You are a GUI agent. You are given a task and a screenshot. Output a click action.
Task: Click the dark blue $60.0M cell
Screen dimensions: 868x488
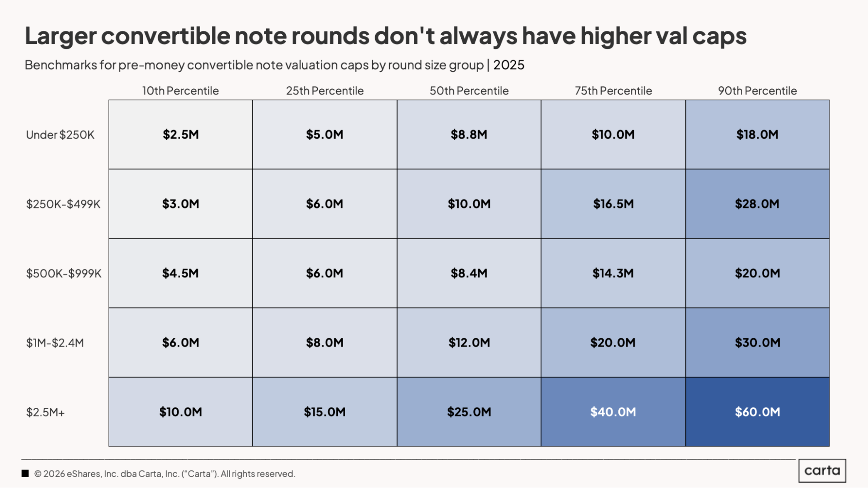click(758, 412)
